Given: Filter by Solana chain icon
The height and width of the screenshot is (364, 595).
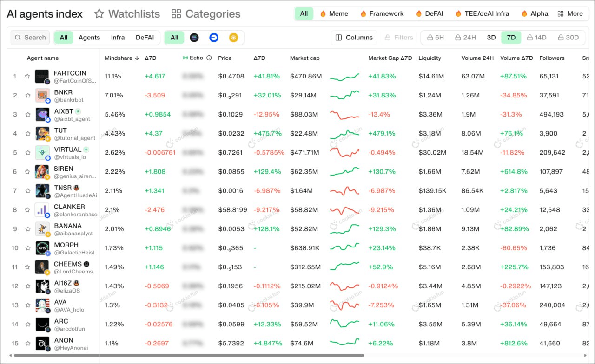Looking at the screenshot, I should (x=194, y=38).
